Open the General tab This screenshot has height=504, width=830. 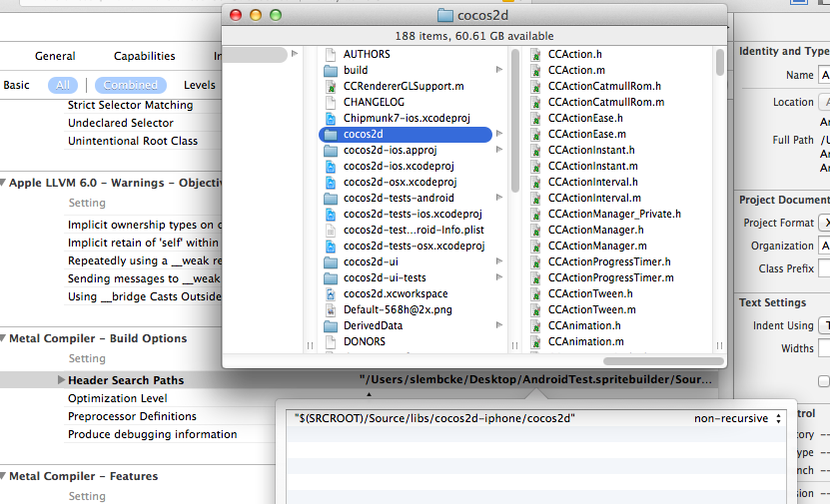pos(55,56)
